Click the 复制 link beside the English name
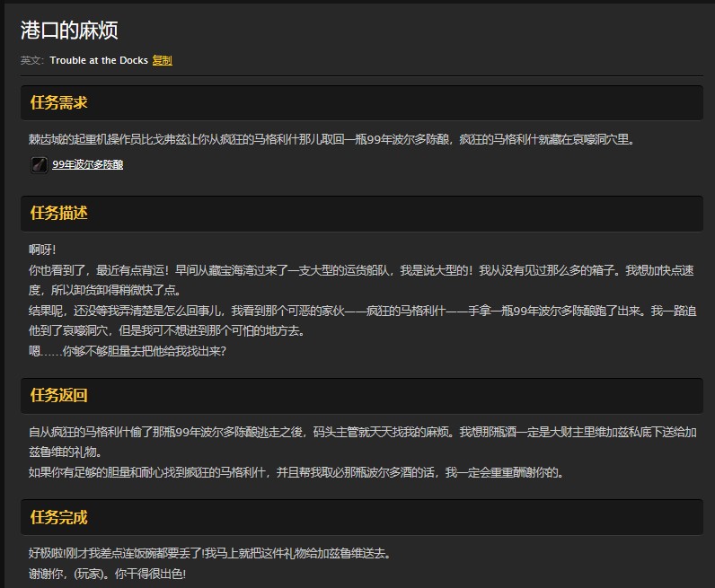715x588 pixels. tap(162, 60)
